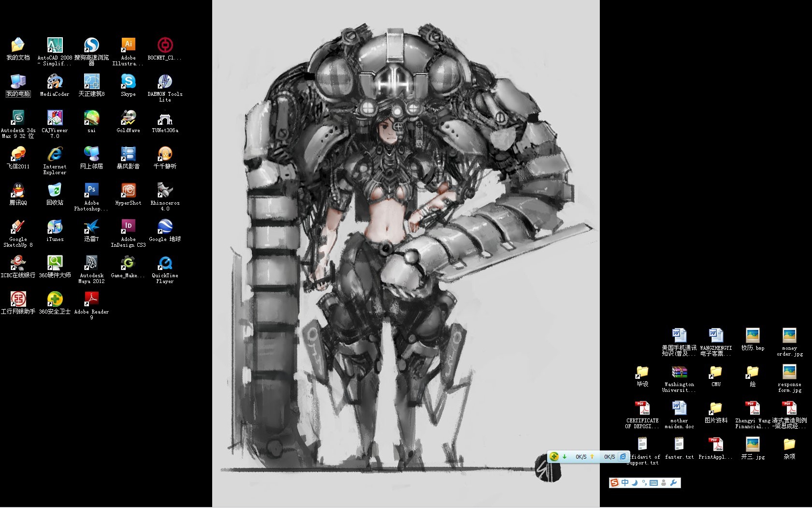
Task: Select the iTunes icon
Action: tap(55, 230)
